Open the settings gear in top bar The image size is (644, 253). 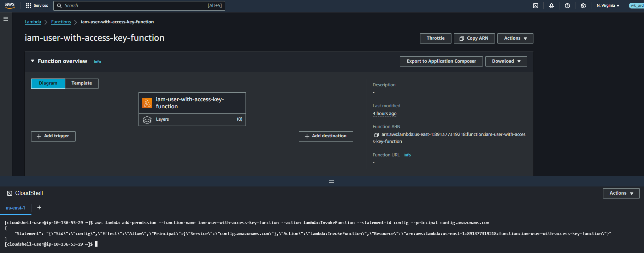click(583, 6)
